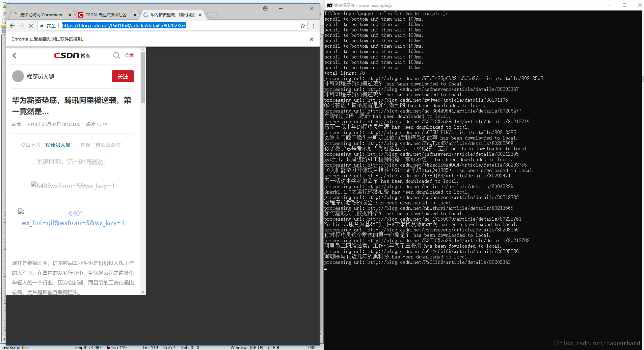This screenshot has width=644, height=350.
Task: Stop page loading with the X button
Action: pos(31,26)
